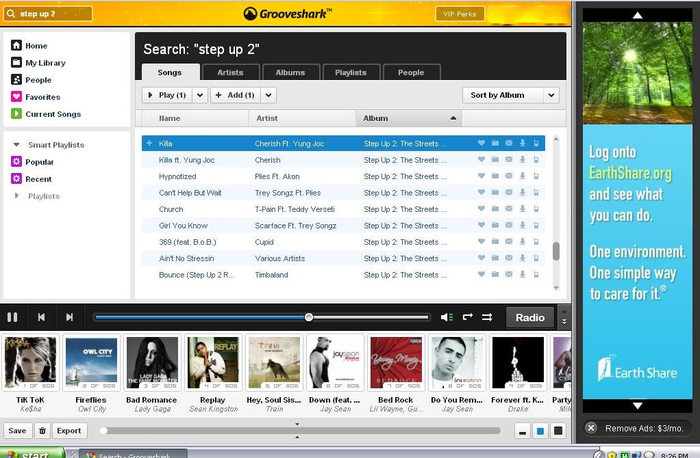
Task: Click plus icon on selected Killa row
Action: (149, 143)
